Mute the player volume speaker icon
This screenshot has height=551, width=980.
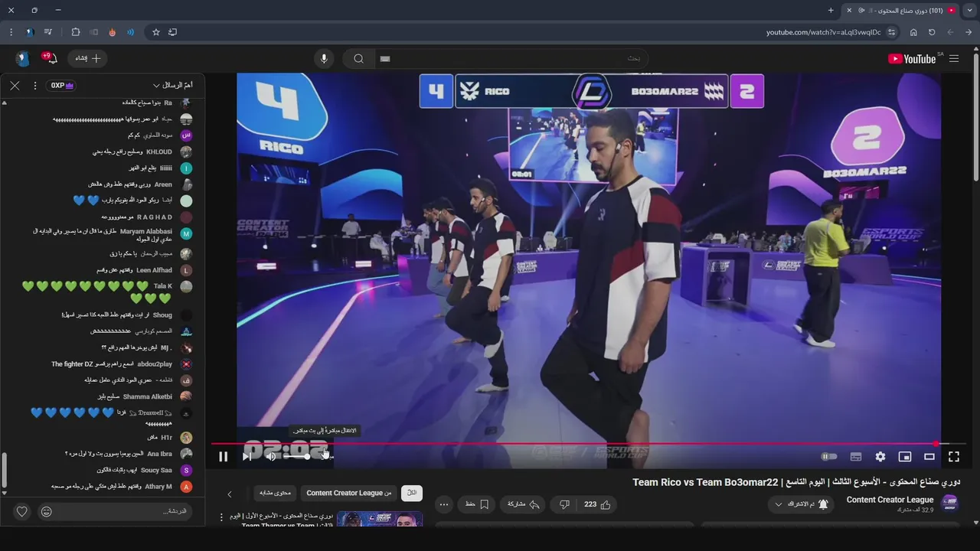coord(270,457)
